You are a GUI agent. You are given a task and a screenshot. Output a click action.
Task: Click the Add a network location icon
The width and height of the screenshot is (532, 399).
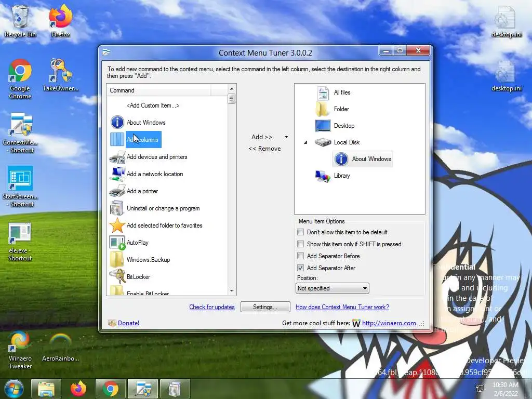117,174
